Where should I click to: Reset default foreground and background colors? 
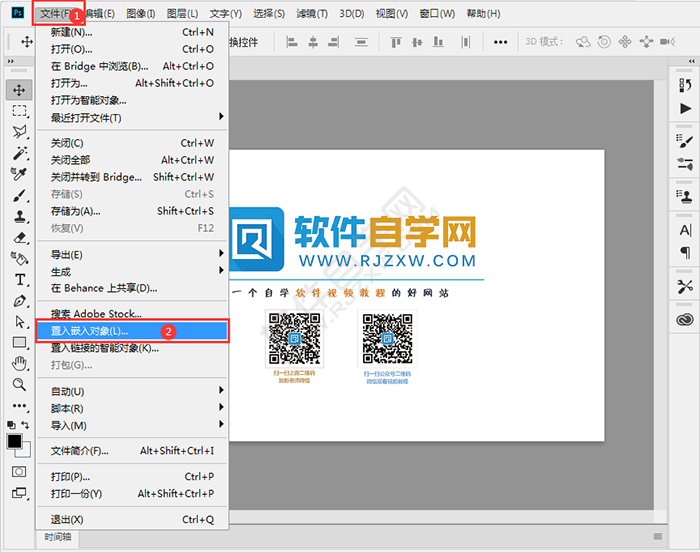click(x=11, y=426)
